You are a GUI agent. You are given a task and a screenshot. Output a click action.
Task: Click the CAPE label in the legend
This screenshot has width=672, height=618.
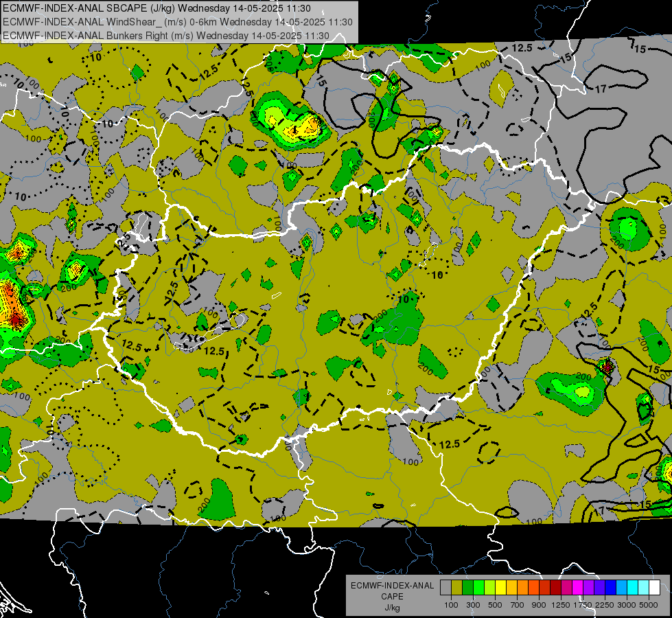click(392, 596)
